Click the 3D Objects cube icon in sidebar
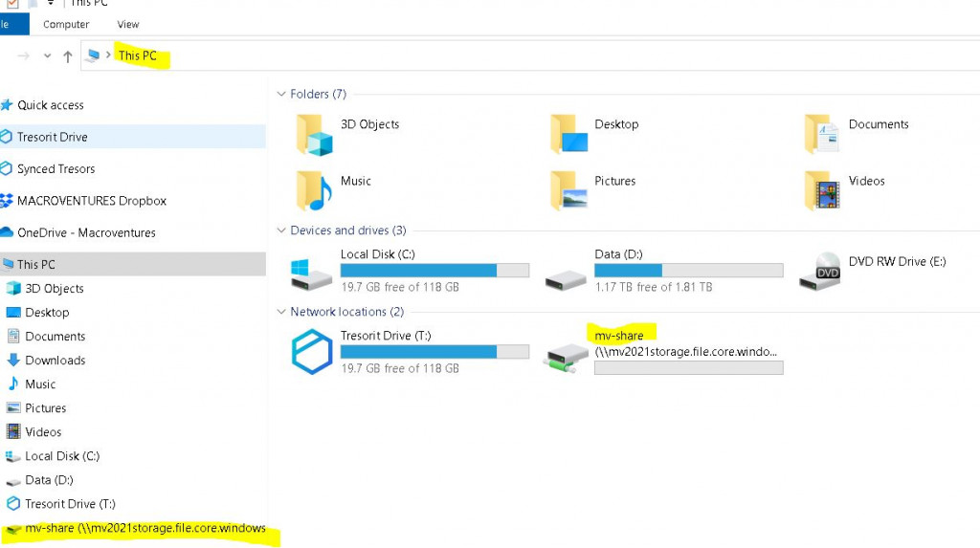The height and width of the screenshot is (548, 980). point(13,288)
